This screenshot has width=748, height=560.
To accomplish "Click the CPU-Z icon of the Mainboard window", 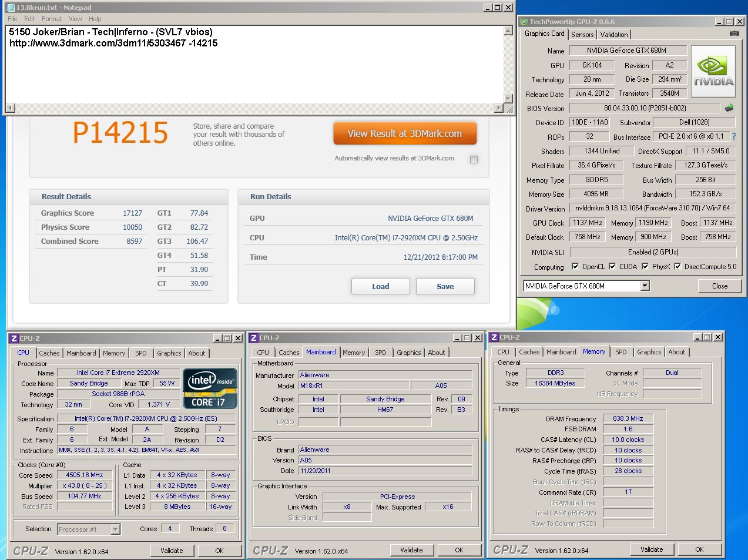I will coord(254,338).
